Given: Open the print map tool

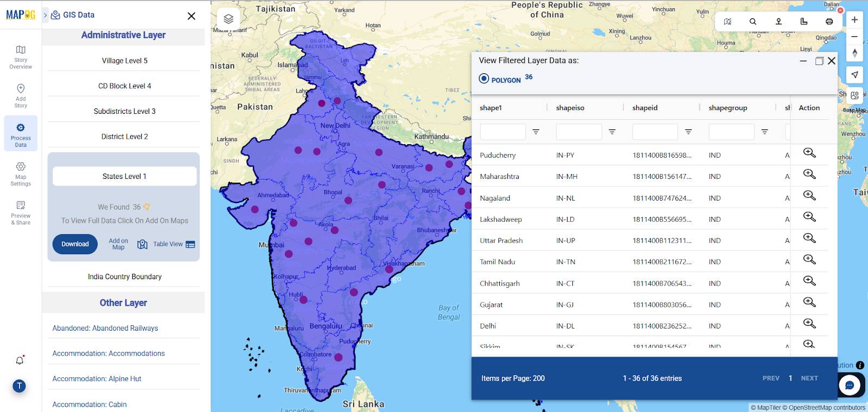Looking at the screenshot, I should click(829, 22).
